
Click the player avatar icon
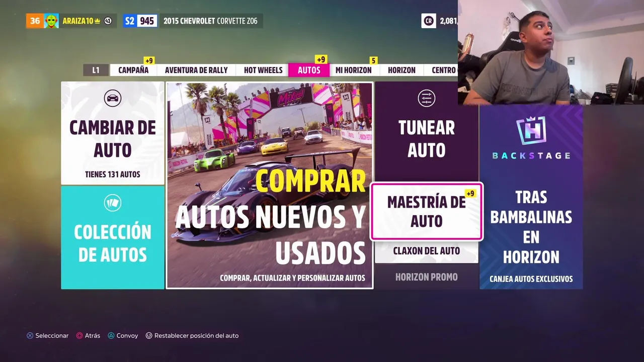coord(51,21)
